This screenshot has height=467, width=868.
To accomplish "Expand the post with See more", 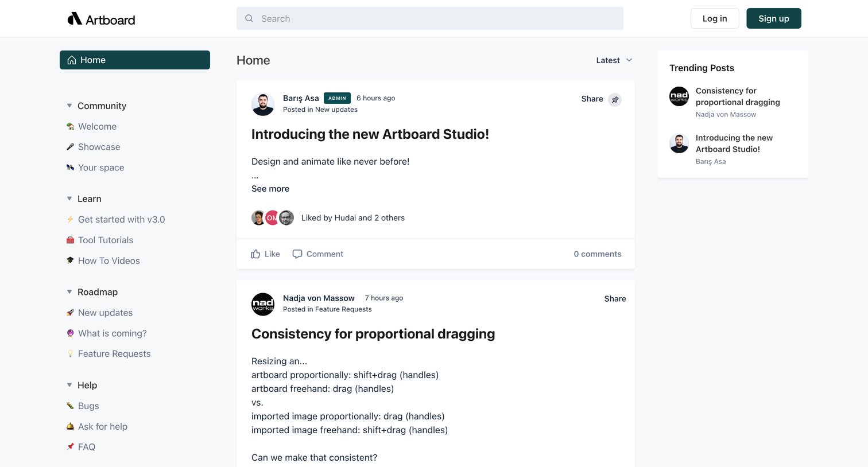I will coord(270,189).
